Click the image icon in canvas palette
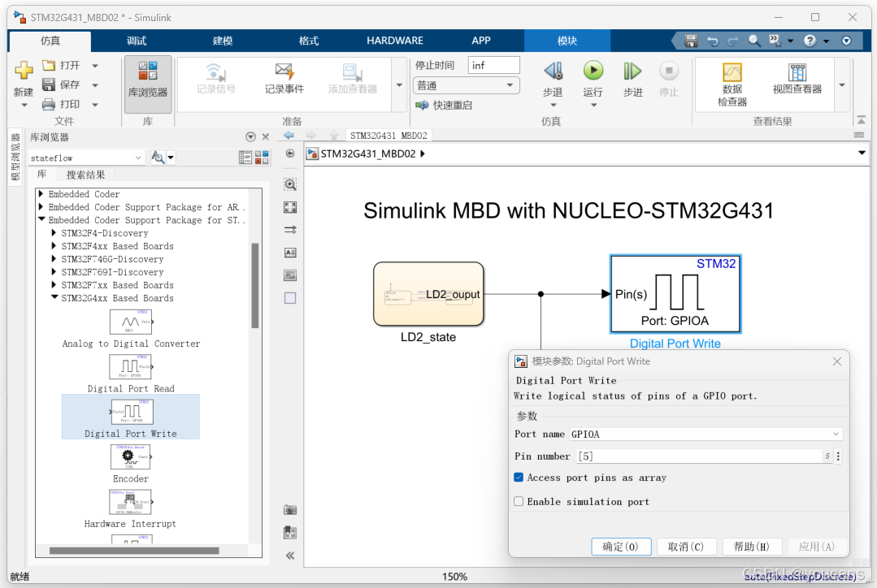 point(290,275)
